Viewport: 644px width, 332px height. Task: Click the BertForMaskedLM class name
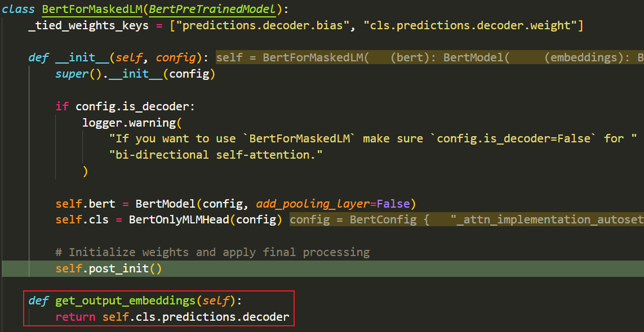pyautogui.click(x=92, y=9)
